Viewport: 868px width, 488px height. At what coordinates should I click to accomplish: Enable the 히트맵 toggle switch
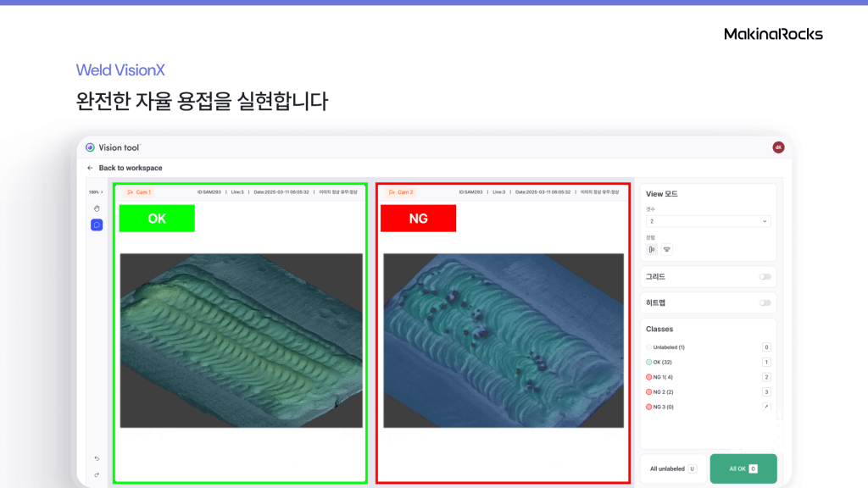coord(765,302)
